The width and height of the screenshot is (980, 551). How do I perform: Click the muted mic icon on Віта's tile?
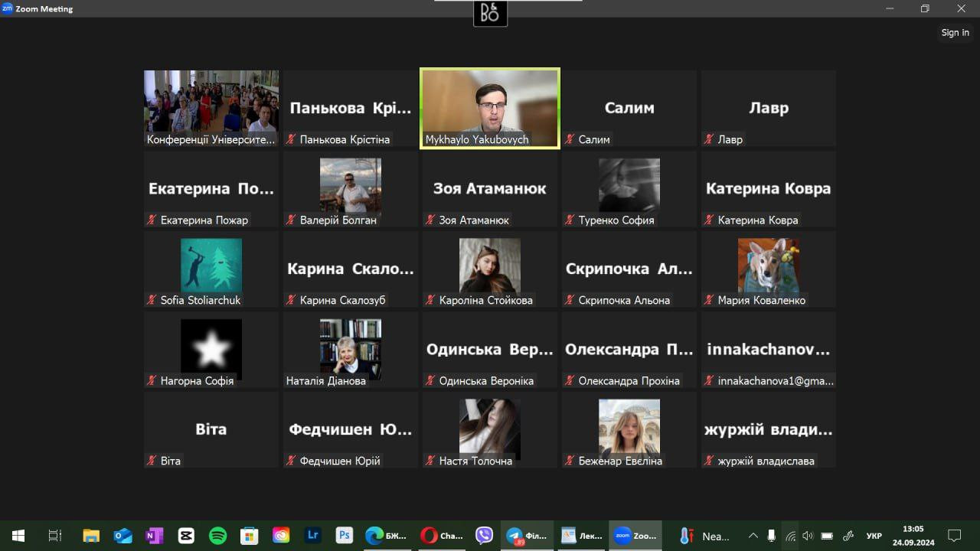point(152,461)
